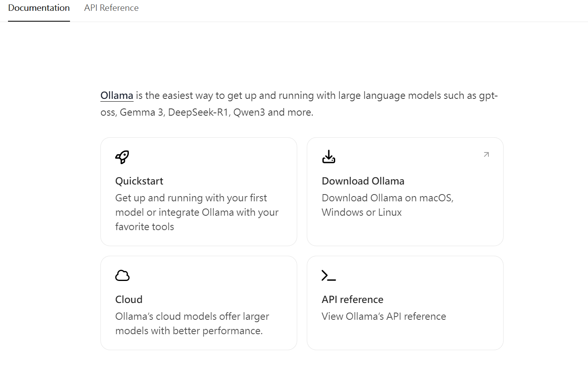The image size is (588, 373).
Task: Click 'View Ollama's API reference' text
Action: 384,316
